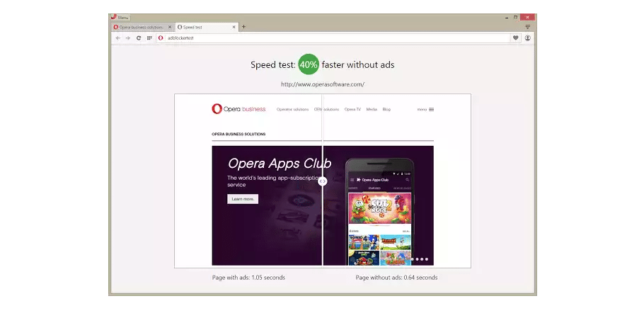Viewport: 644px width, 313px height.
Task: Open Operator solutions link
Action: coord(292,110)
